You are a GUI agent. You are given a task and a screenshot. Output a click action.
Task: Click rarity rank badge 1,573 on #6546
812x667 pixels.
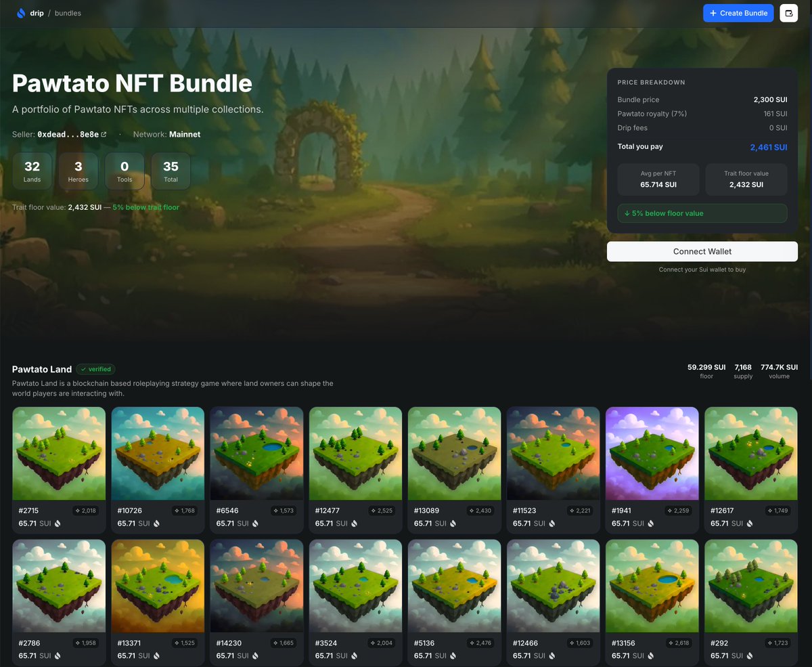[x=284, y=511]
